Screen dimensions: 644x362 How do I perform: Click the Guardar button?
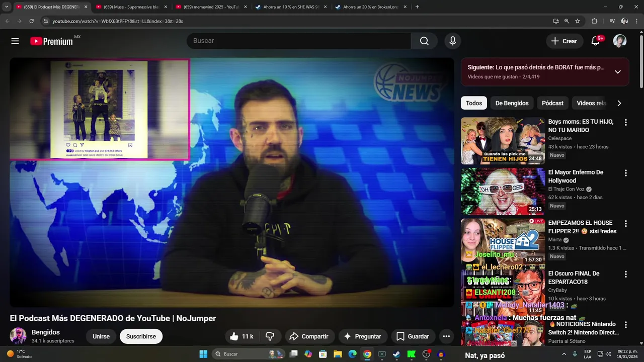[413, 336]
